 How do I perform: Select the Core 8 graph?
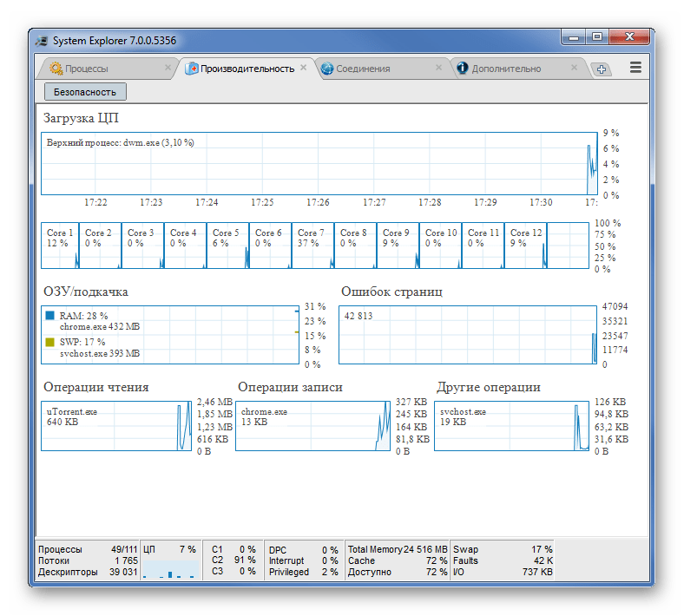click(x=355, y=246)
